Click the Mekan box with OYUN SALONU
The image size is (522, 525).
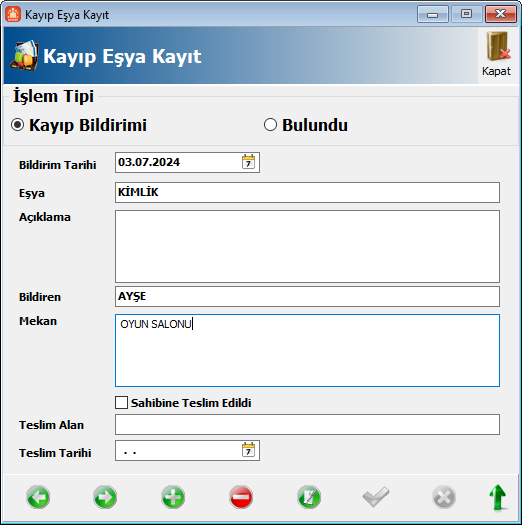[307, 350]
